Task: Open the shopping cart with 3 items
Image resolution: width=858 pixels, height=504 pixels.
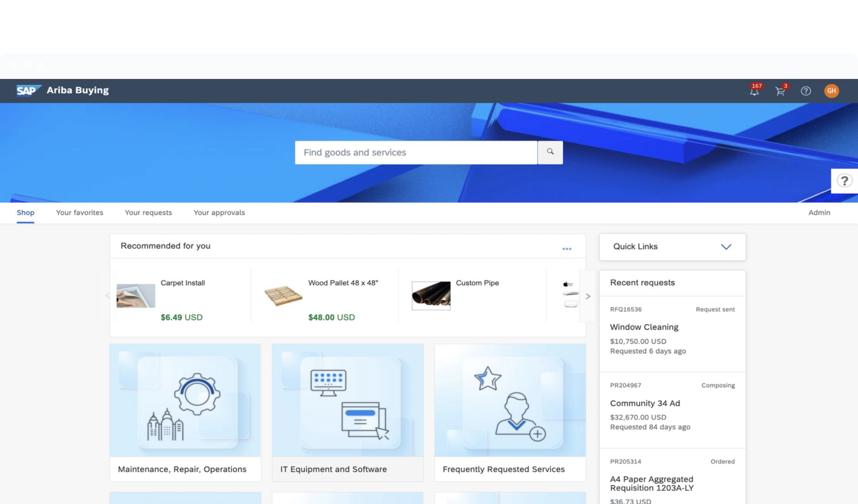Action: 780,91
